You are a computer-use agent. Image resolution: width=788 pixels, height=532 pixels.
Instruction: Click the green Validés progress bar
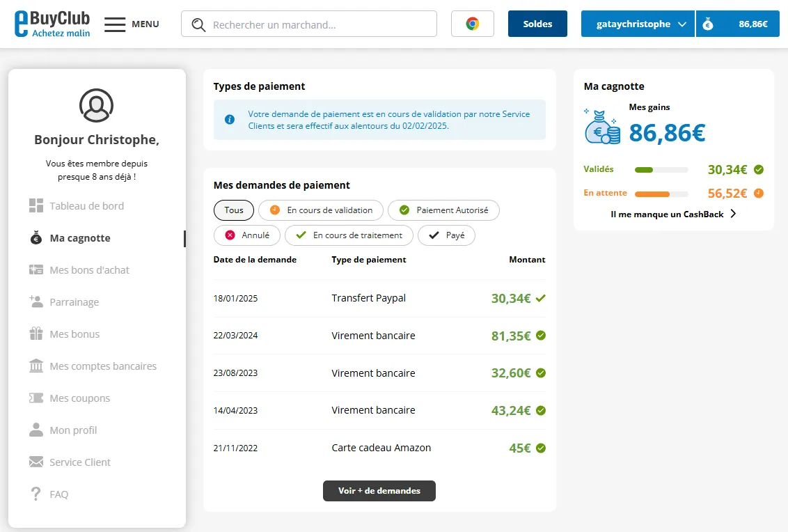661,170
